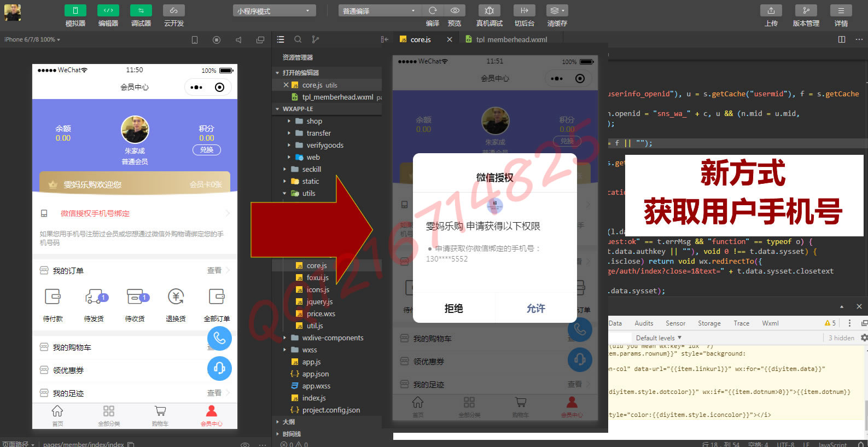Open app.json in the file tree

pyautogui.click(x=315, y=374)
